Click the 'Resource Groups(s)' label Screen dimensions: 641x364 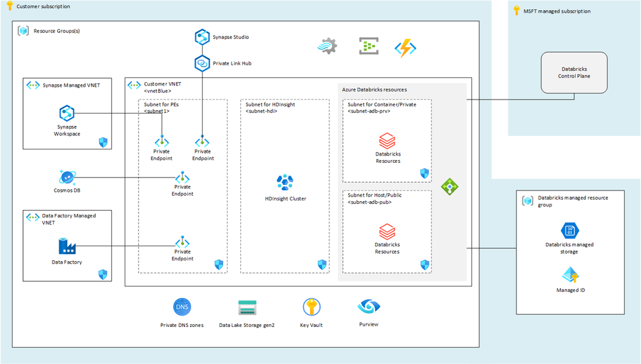(57, 31)
